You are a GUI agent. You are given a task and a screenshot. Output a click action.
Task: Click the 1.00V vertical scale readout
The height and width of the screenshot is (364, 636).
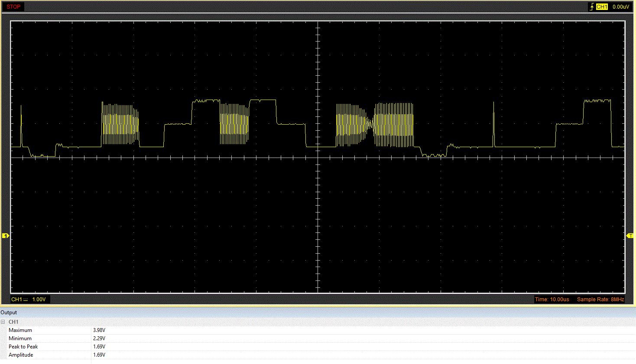[39, 300]
